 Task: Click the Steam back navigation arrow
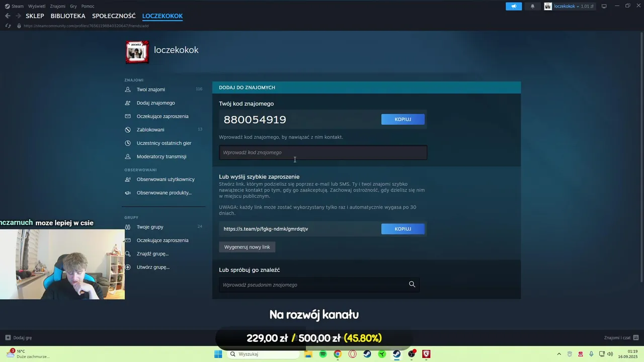pos(8,16)
